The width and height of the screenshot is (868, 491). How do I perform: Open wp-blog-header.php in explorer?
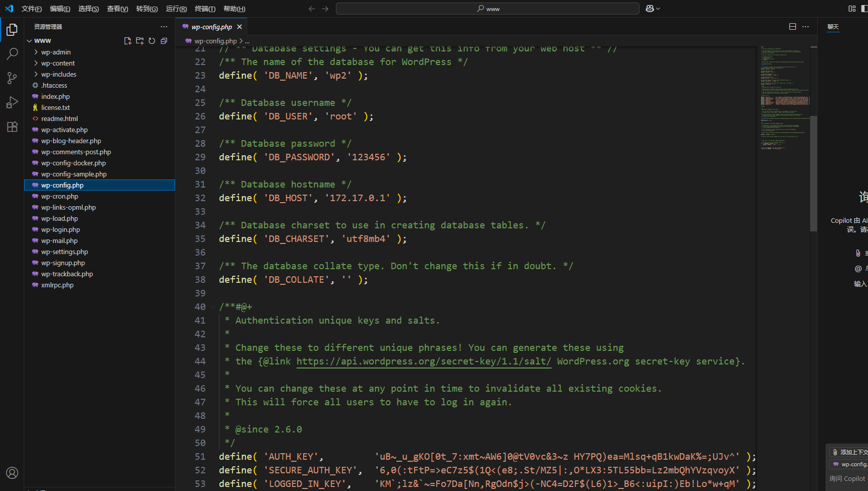[100, 141]
